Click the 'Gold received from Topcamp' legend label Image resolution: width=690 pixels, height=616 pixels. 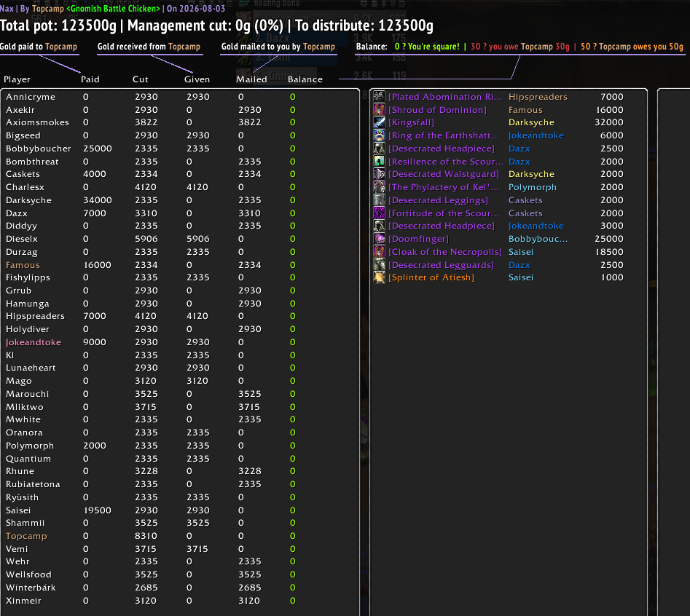(x=149, y=47)
